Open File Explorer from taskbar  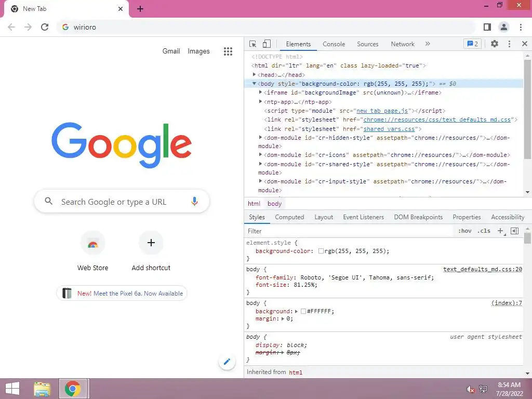click(x=42, y=389)
